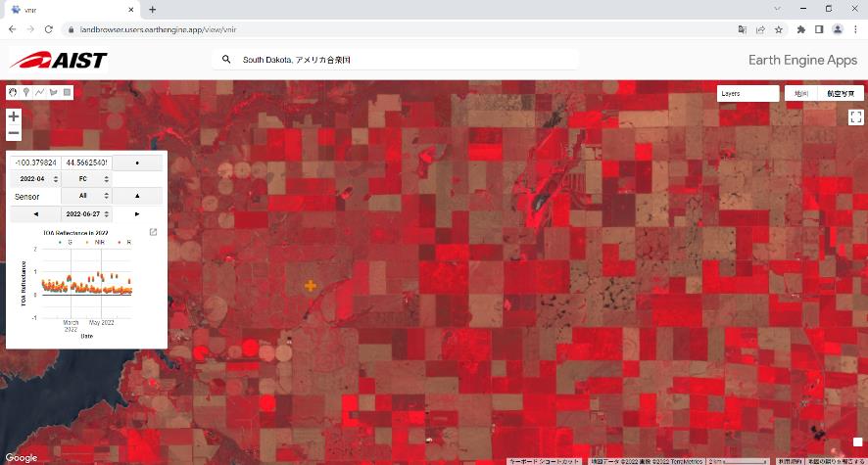Switch to the 航空写真 satellite view
The width and height of the screenshot is (868, 465).
(x=841, y=93)
